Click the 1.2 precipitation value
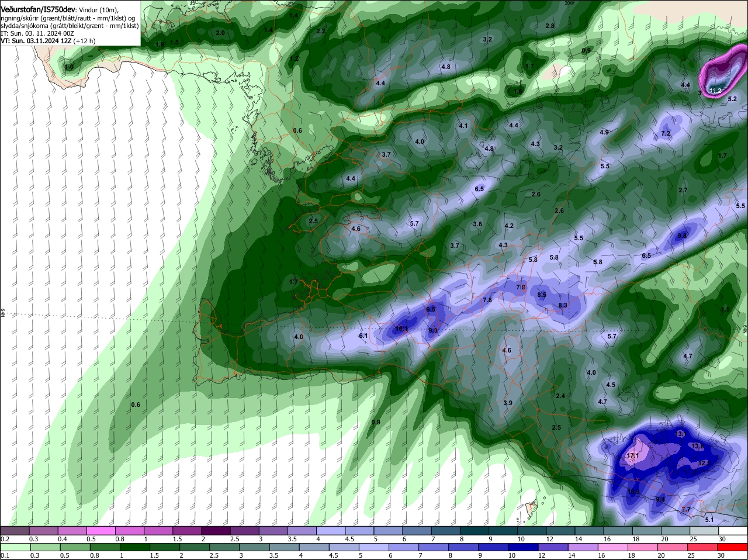Screen dimensions: 748x560 point(294,58)
